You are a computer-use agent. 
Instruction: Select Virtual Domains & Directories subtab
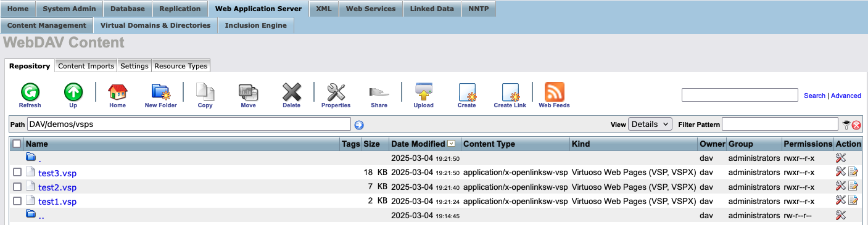pyautogui.click(x=155, y=25)
